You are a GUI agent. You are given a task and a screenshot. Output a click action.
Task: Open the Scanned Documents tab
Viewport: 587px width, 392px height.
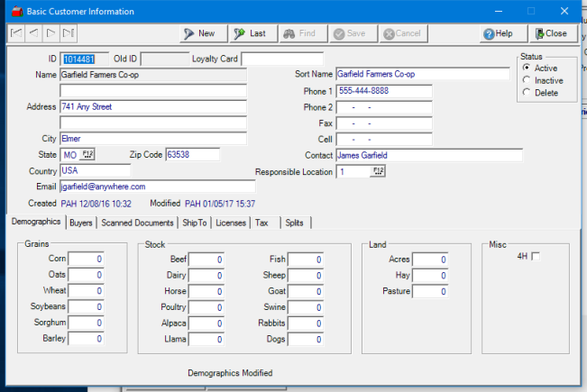pos(136,223)
